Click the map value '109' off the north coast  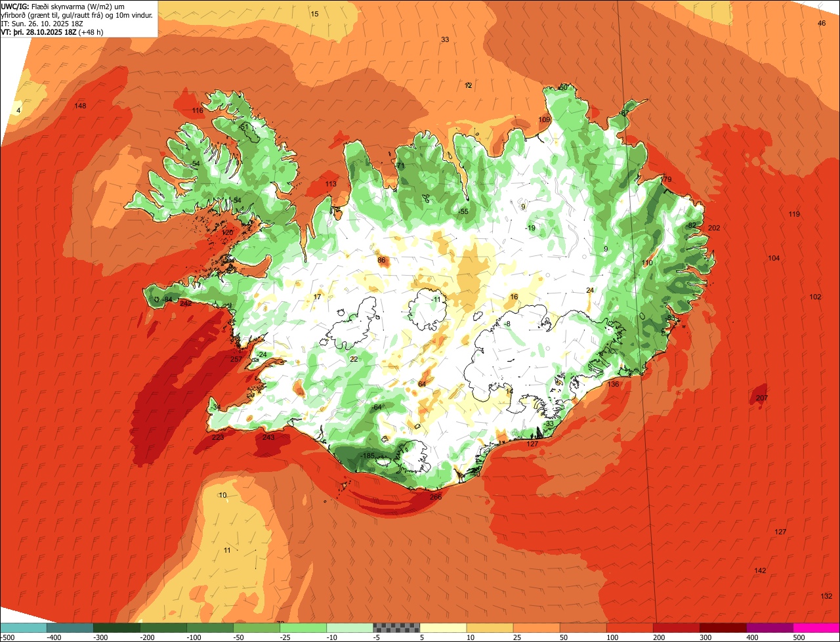[544, 119]
